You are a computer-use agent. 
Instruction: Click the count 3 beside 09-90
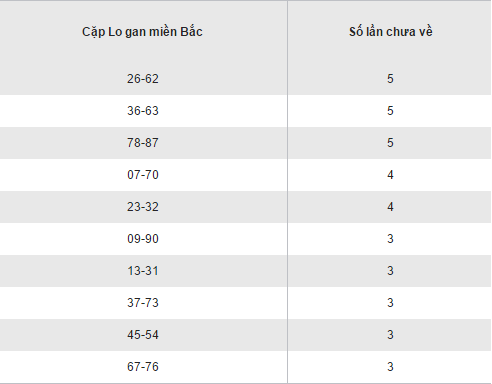pos(390,239)
